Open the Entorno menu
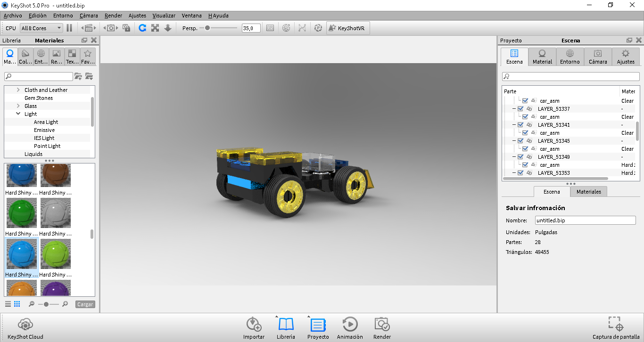 point(63,16)
